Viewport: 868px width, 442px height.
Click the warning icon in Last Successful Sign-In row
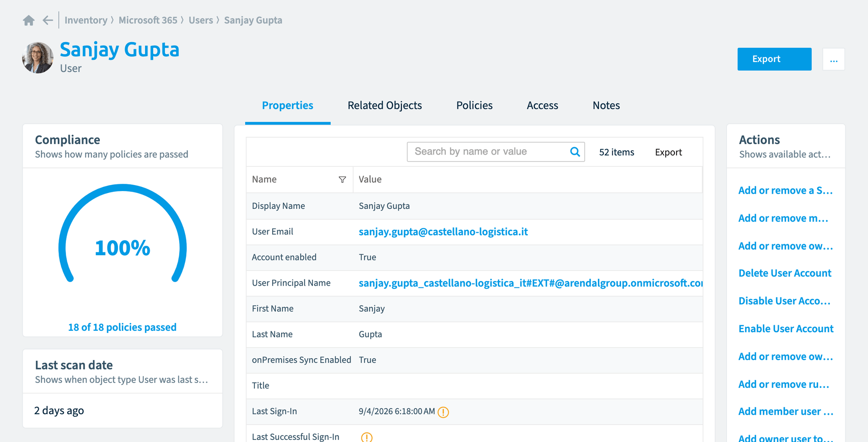(367, 437)
